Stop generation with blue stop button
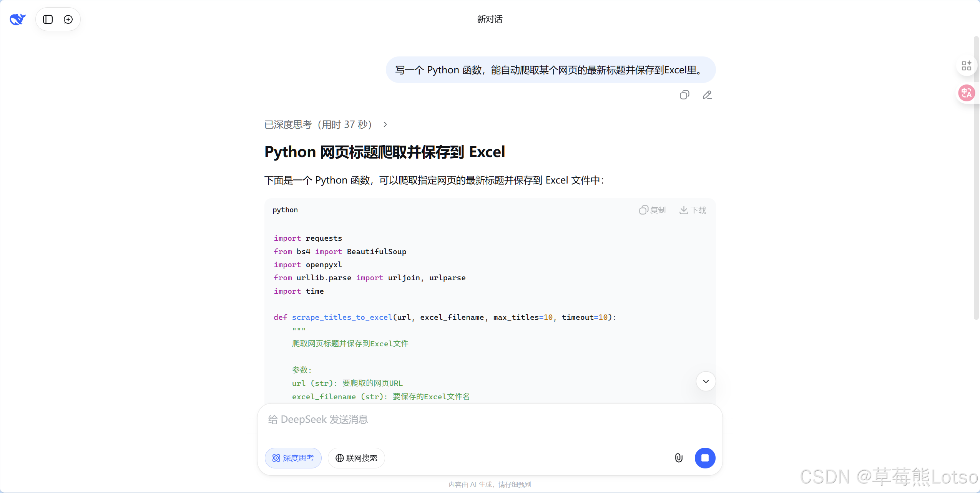The width and height of the screenshot is (980, 493). click(x=704, y=458)
